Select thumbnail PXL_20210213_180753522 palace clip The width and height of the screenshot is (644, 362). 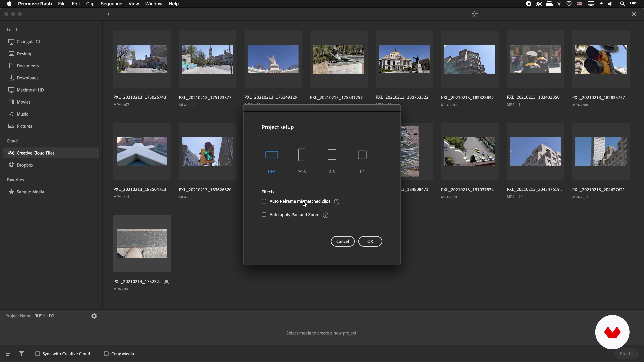(404, 59)
